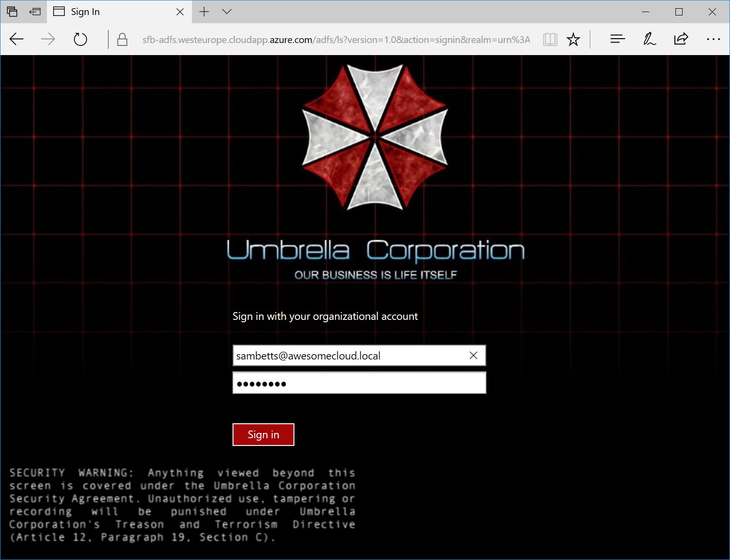Click the Share icon in toolbar
730x560 pixels.
coord(681,39)
